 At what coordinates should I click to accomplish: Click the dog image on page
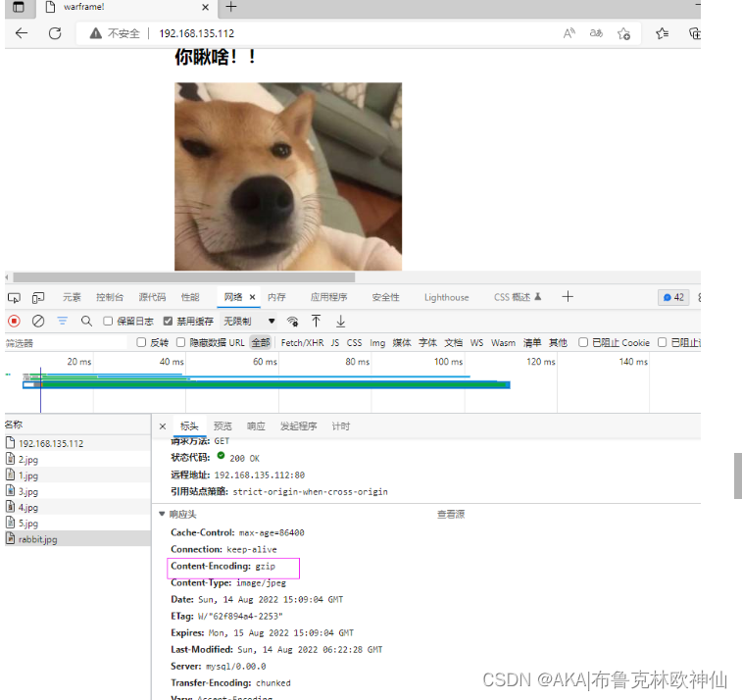pos(288,176)
